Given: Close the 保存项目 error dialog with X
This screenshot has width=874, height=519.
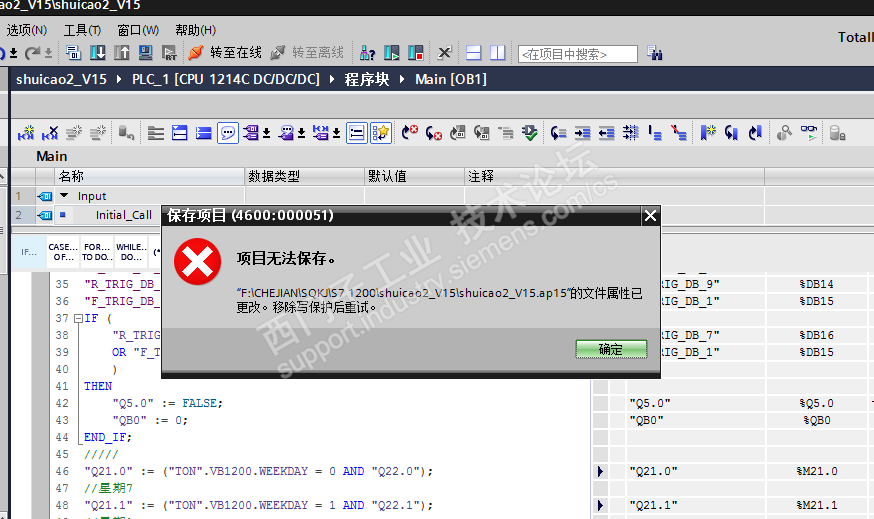Looking at the screenshot, I should (650, 216).
